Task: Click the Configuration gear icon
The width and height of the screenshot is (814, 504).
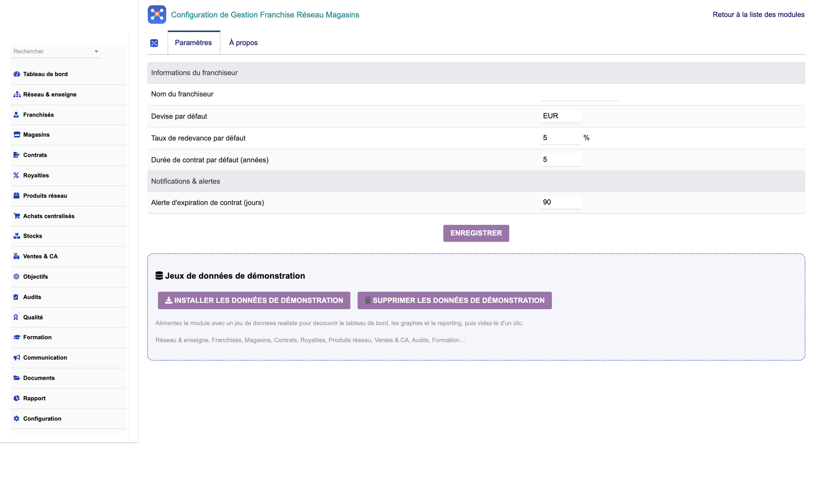Action: click(x=16, y=419)
